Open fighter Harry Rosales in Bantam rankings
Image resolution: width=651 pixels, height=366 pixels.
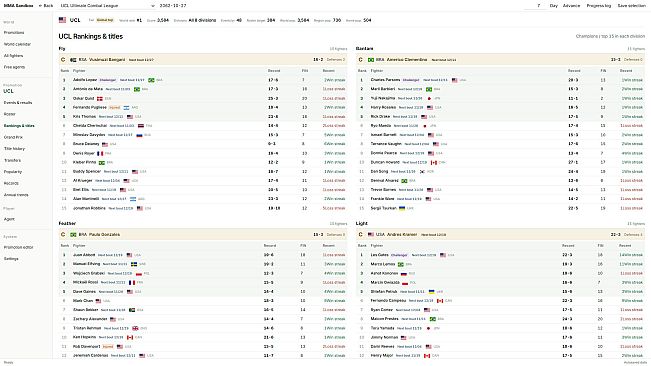[383, 107]
